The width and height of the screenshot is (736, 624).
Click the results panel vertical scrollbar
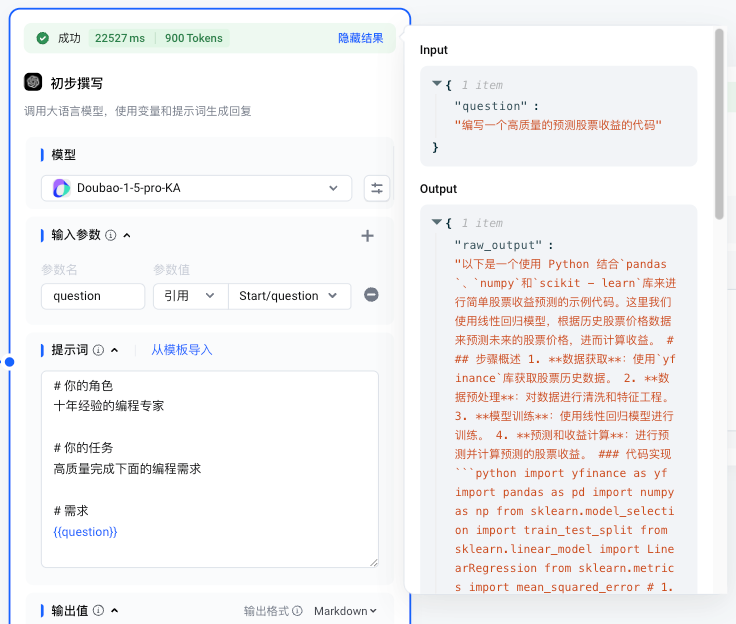click(x=719, y=124)
